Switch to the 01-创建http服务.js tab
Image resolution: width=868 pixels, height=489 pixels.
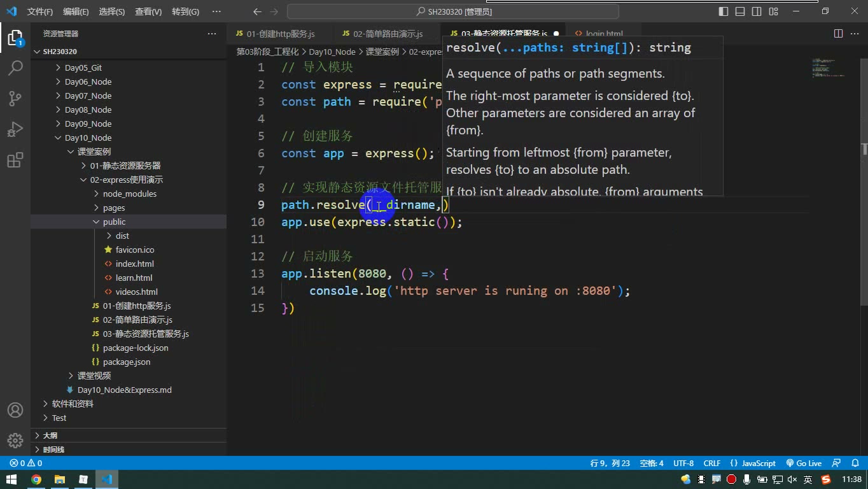pyautogui.click(x=280, y=34)
